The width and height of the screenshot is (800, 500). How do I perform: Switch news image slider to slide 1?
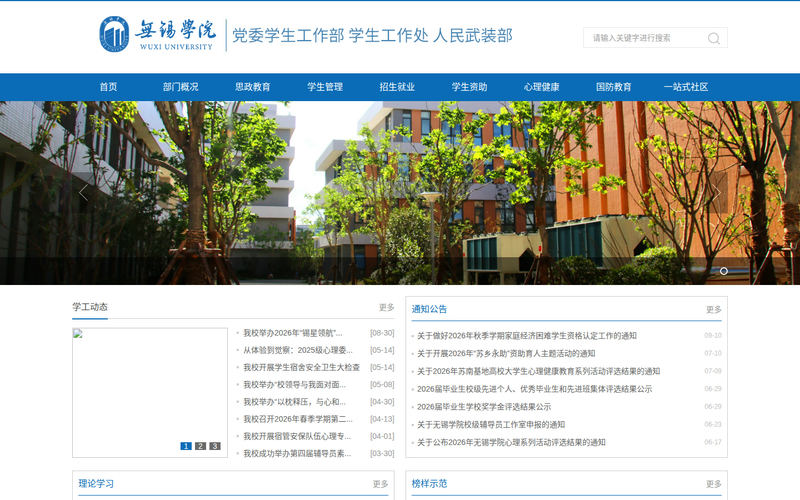[x=186, y=446]
